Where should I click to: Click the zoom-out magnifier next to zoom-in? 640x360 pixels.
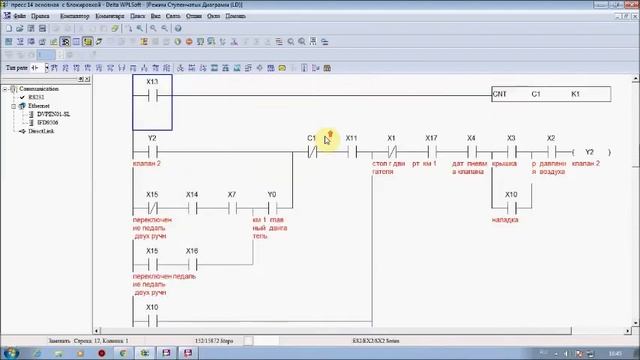[x=164, y=29]
